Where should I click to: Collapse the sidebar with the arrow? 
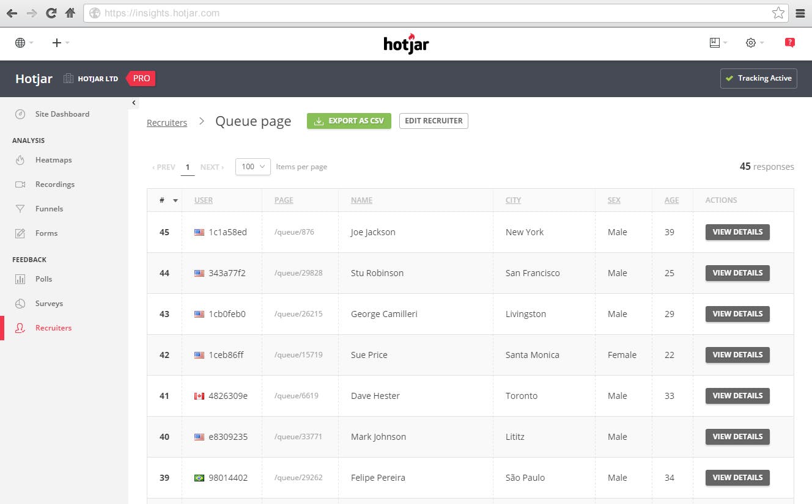click(134, 103)
